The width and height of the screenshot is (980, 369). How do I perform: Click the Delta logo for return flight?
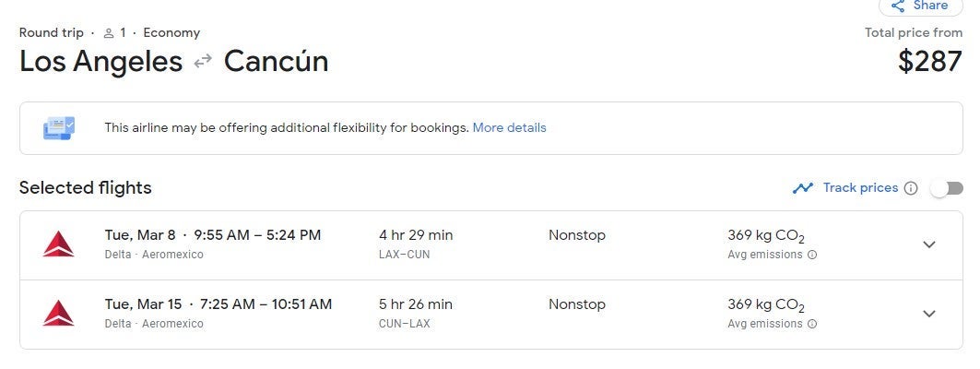(59, 314)
